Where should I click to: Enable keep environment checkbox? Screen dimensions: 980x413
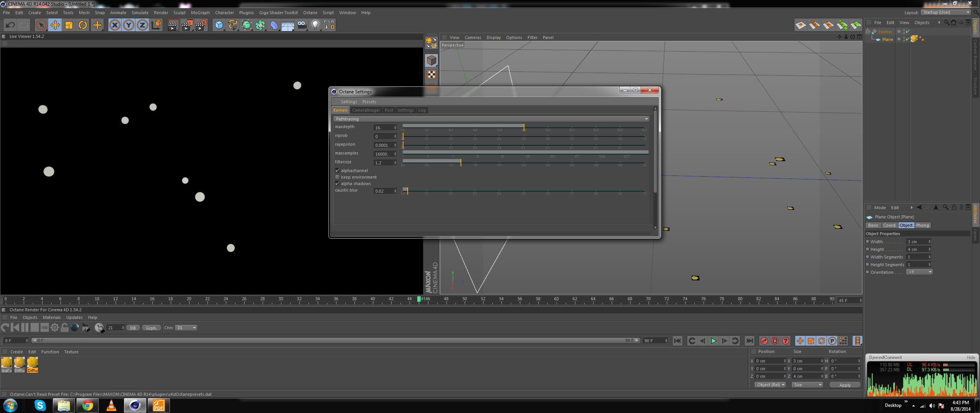[x=337, y=177]
